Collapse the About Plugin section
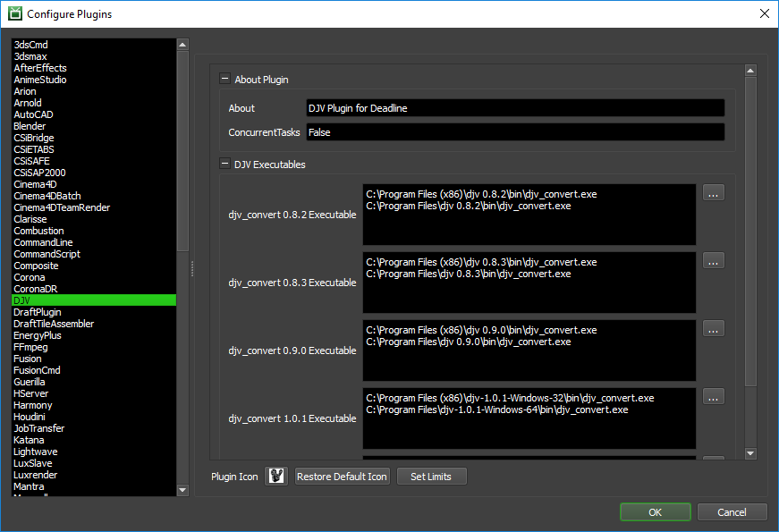Screen dimensions: 779x532 [x=225, y=79]
